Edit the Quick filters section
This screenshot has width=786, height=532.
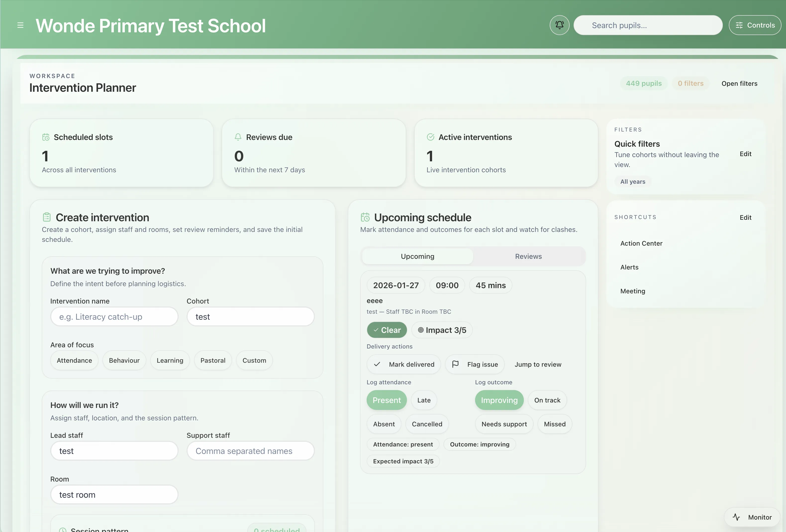tap(745, 154)
